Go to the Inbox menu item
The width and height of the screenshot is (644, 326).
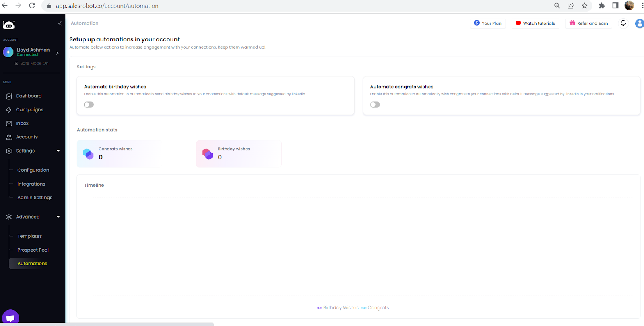pos(22,124)
